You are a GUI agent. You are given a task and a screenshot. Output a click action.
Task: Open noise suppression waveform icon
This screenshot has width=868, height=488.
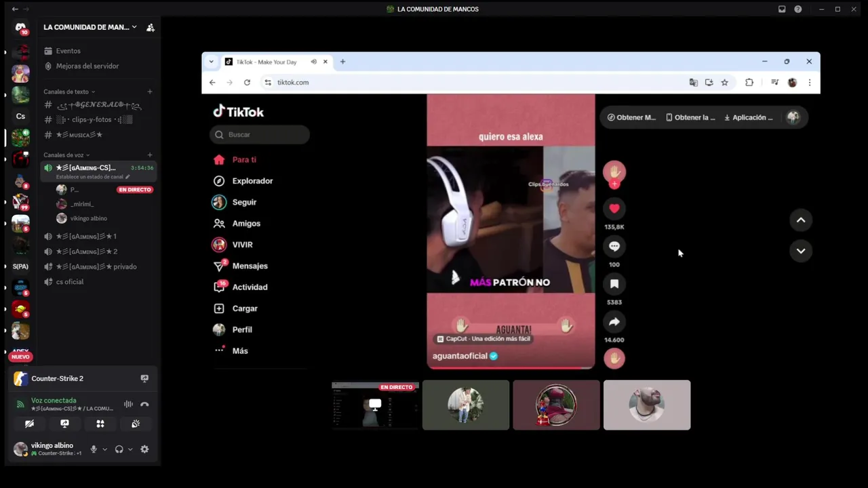128,404
